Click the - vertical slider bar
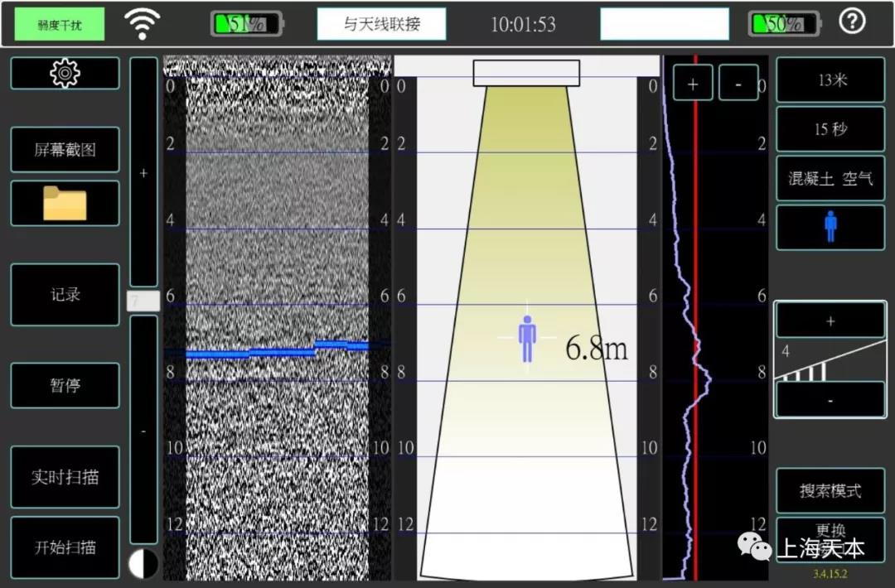Screen dimensions: 895x588 tap(143, 430)
